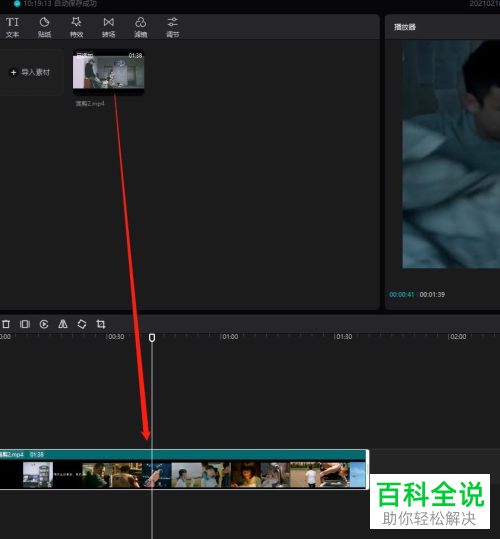
Task: Open the 贴纸 (Stickers) tab
Action: (44, 27)
